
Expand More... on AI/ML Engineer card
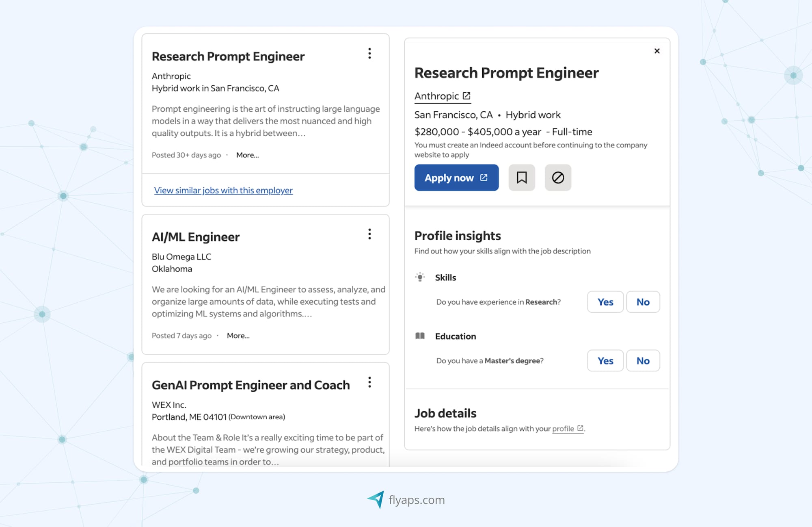tap(238, 336)
